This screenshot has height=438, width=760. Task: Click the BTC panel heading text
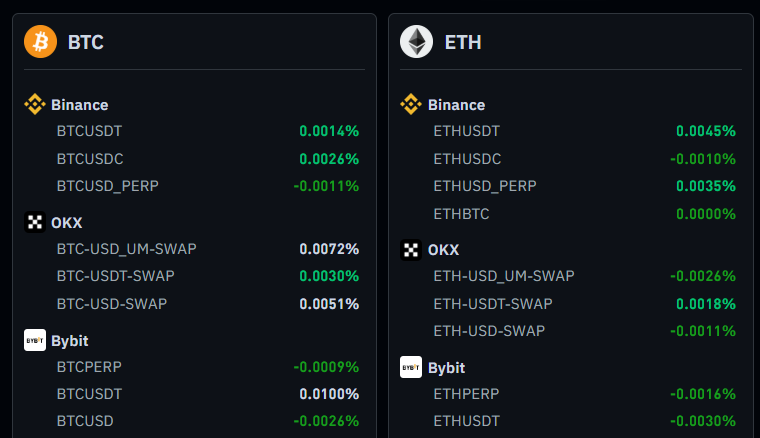(86, 42)
